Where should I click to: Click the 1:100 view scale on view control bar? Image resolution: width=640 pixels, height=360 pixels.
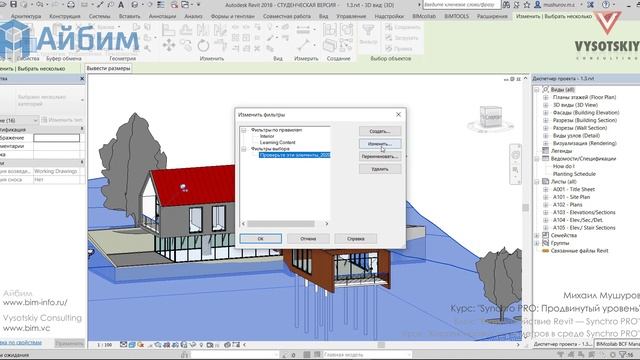104,345
